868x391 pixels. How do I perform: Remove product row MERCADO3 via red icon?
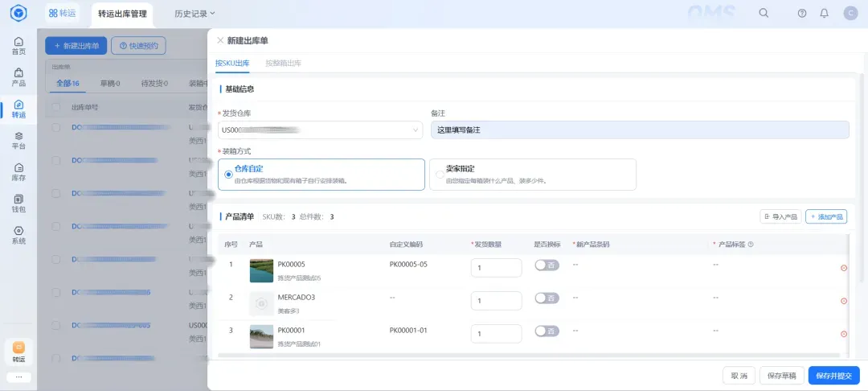pos(844,301)
